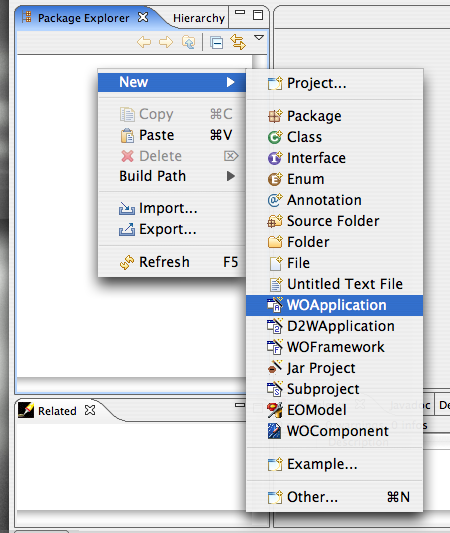
Task: Expand the Build Path submenu arrow
Action: 231,176
